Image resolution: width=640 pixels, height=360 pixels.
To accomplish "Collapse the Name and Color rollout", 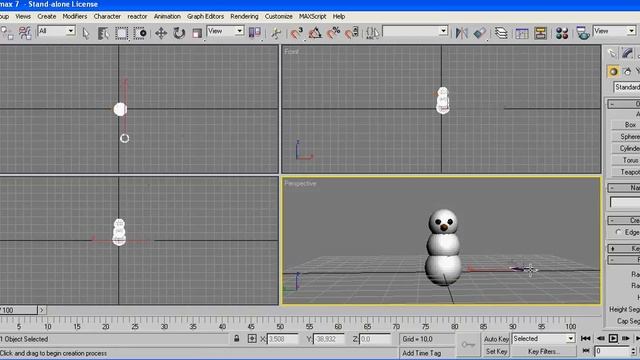I will (624, 188).
